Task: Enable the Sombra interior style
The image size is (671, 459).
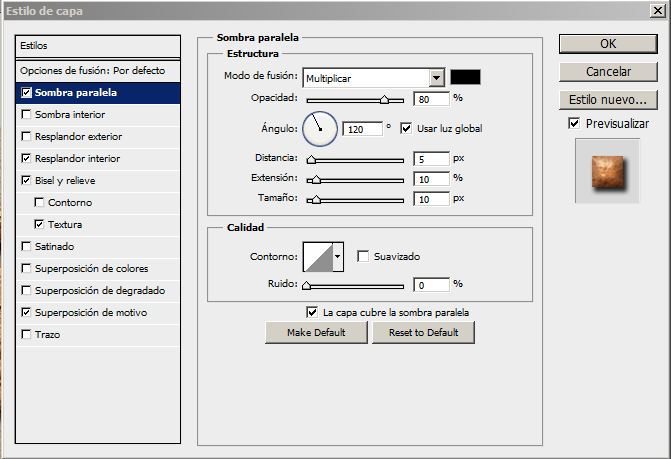Action: pyautogui.click(x=26, y=115)
